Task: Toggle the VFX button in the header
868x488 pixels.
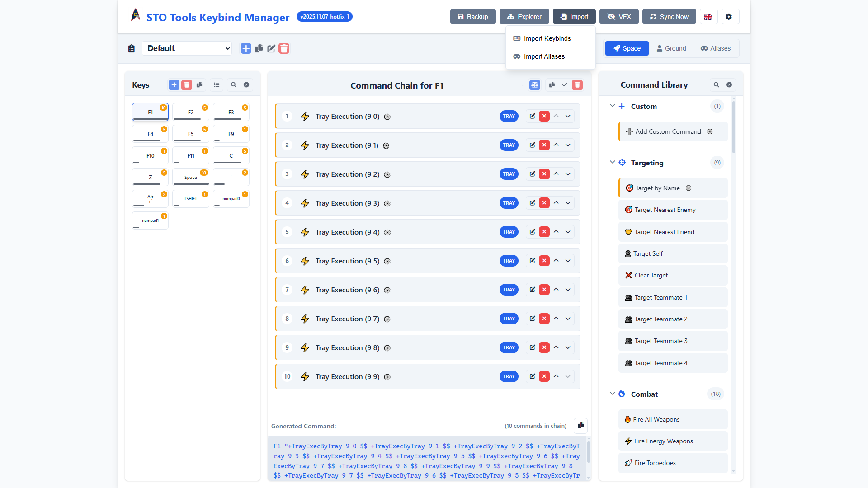Action: (x=619, y=17)
